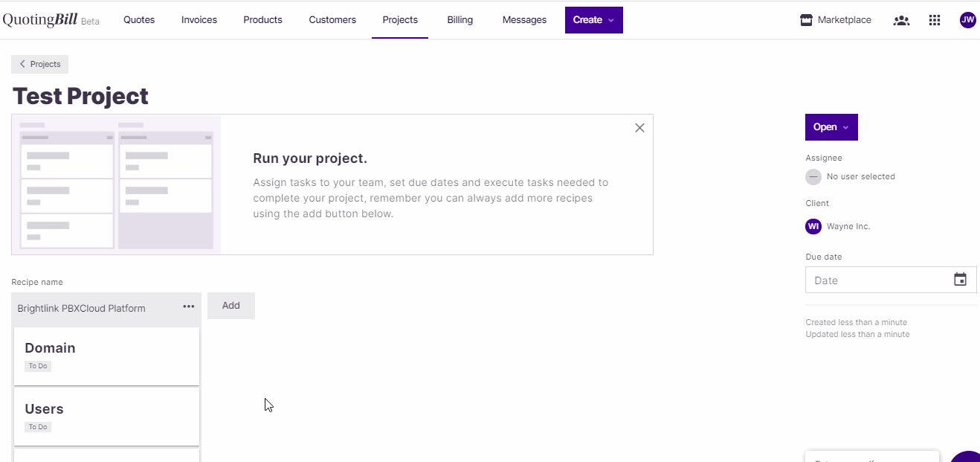Go to the Invoices tab

(x=199, y=20)
